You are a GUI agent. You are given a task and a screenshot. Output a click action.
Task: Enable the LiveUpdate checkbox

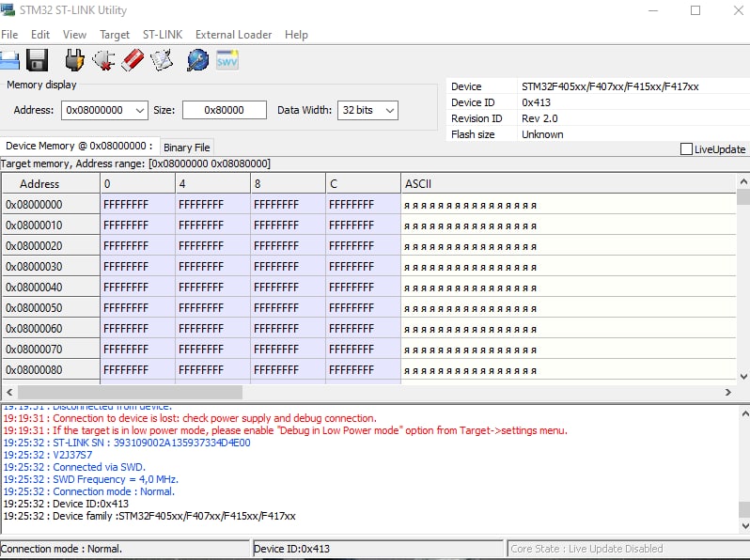click(x=686, y=149)
